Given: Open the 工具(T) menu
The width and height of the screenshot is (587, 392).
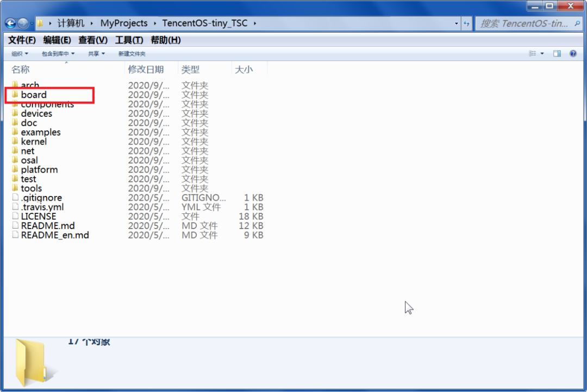Looking at the screenshot, I should [129, 40].
